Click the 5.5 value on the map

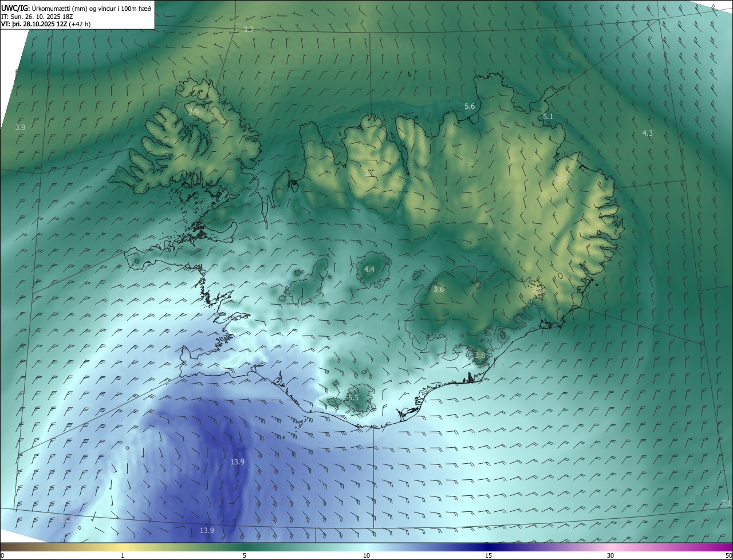[353, 397]
